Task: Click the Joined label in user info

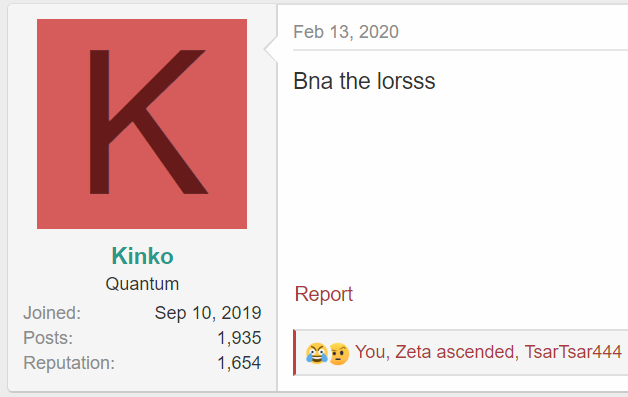Action: click(x=52, y=313)
